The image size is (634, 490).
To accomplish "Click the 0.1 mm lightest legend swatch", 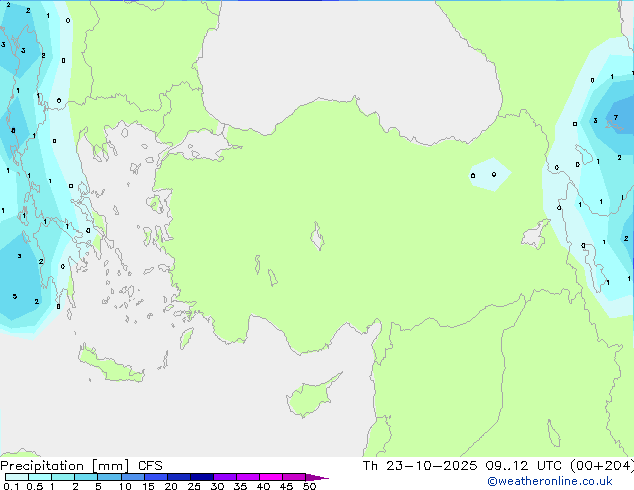I will [17, 477].
